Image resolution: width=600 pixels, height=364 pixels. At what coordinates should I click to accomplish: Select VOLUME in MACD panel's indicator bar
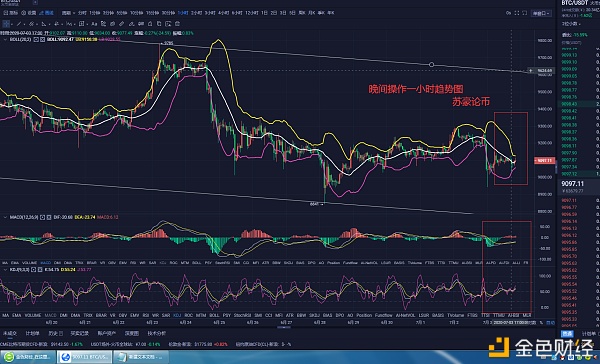[x=29, y=263]
